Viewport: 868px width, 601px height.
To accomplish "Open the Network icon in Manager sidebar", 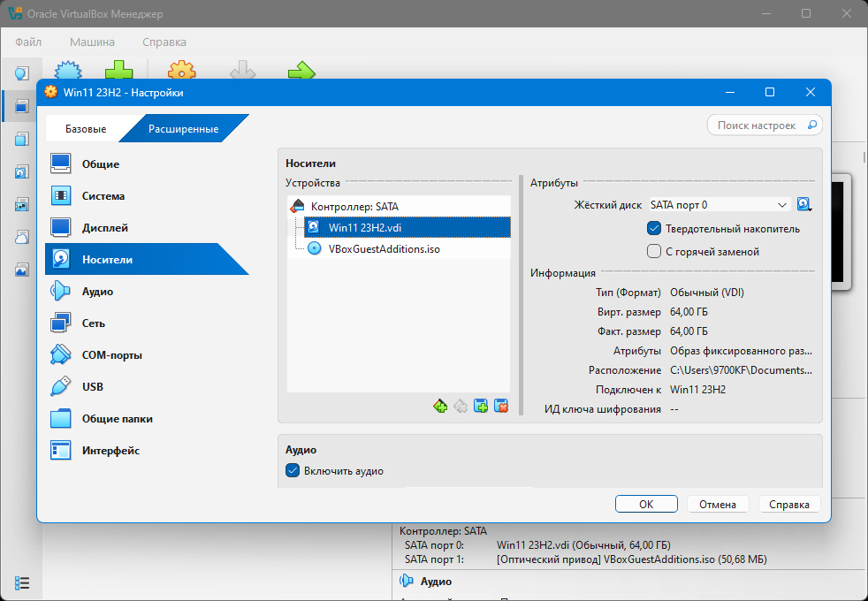I will click(x=21, y=205).
